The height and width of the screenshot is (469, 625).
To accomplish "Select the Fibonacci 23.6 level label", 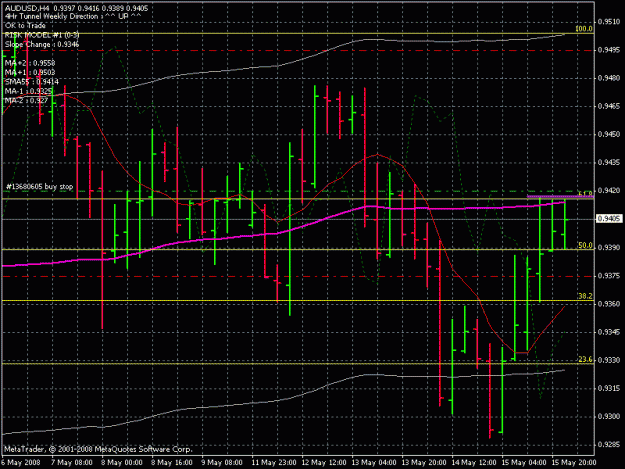I will pos(585,359).
